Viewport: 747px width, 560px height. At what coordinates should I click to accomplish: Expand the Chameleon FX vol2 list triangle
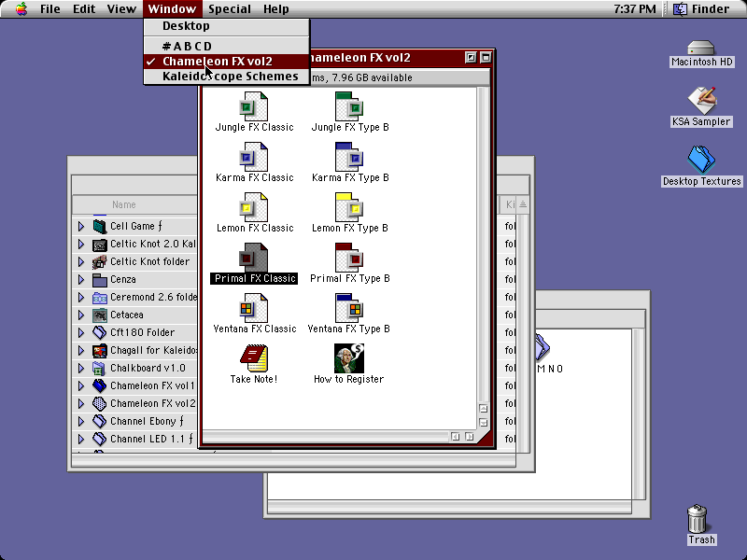pos(81,404)
